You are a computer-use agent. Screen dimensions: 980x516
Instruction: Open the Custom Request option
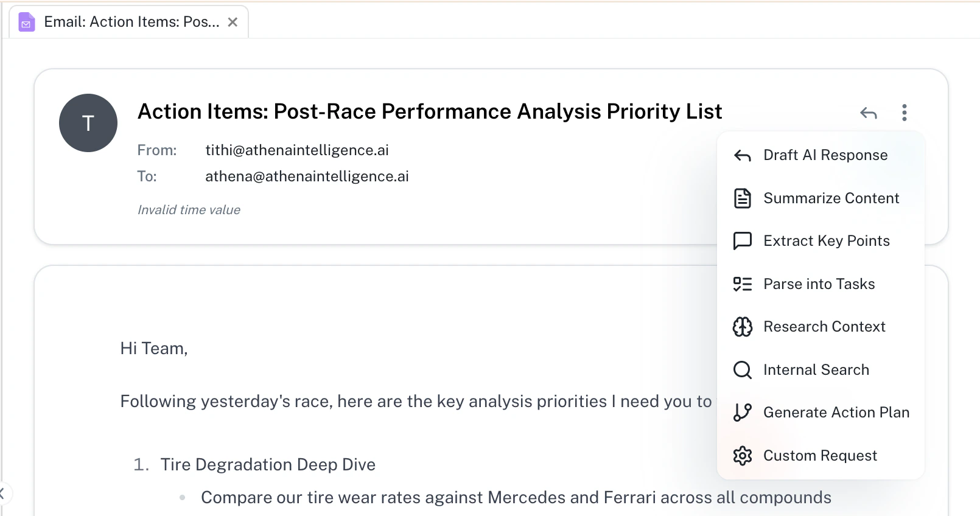pyautogui.click(x=820, y=456)
